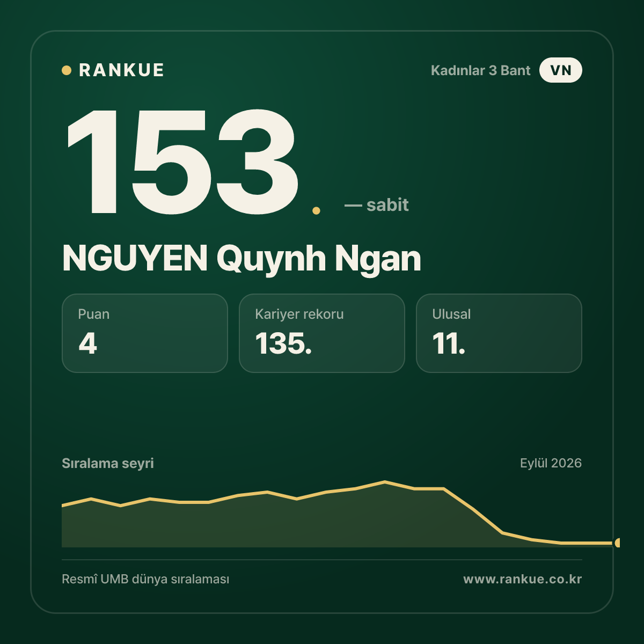Open the Puan stat card
The height and width of the screenshot is (644, 644).
pyautogui.click(x=145, y=333)
